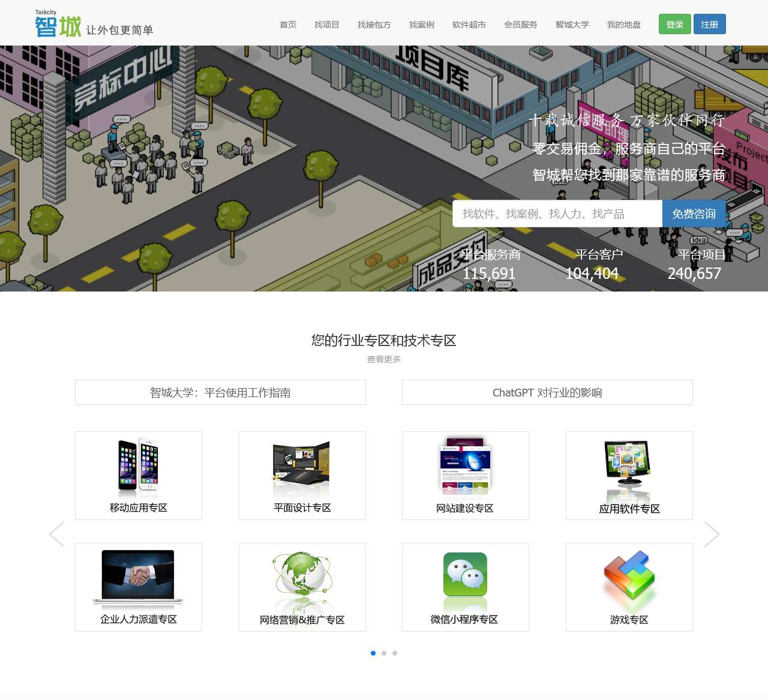Select the first carousel page dot
Image resolution: width=768 pixels, height=700 pixels.
(373, 653)
